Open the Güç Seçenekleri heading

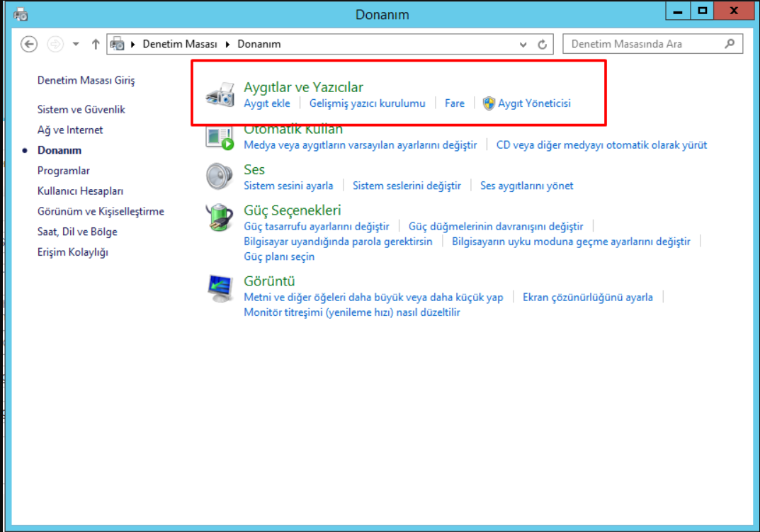click(x=293, y=210)
